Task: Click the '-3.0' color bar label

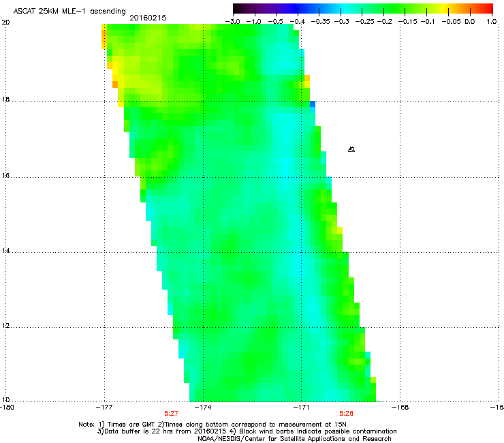Action: 233,22
